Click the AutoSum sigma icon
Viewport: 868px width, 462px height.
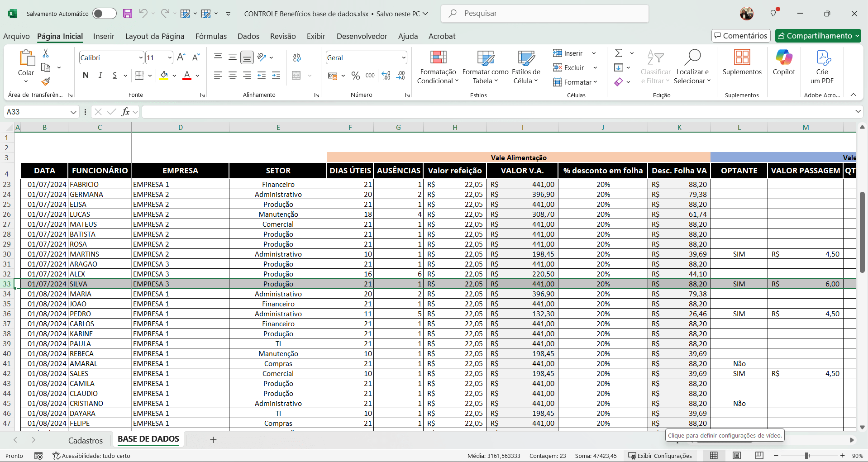point(619,53)
